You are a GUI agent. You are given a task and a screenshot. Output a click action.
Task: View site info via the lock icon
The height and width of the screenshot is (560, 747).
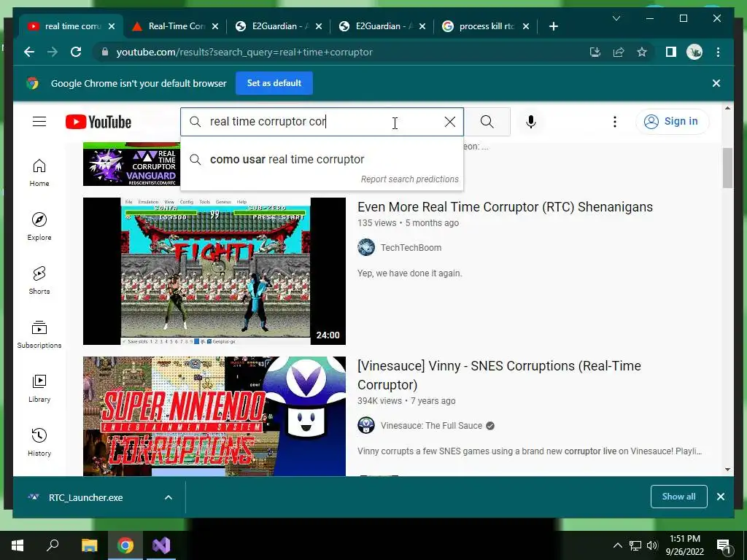pos(105,52)
